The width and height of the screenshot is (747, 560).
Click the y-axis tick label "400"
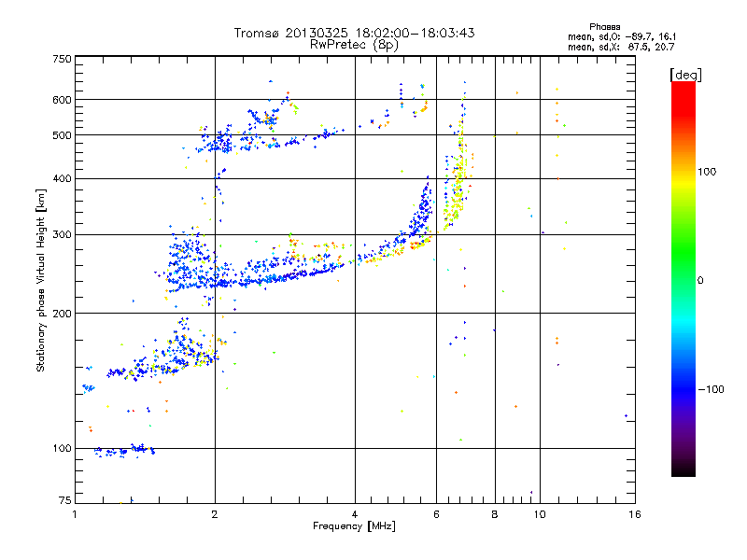pyautogui.click(x=62, y=179)
